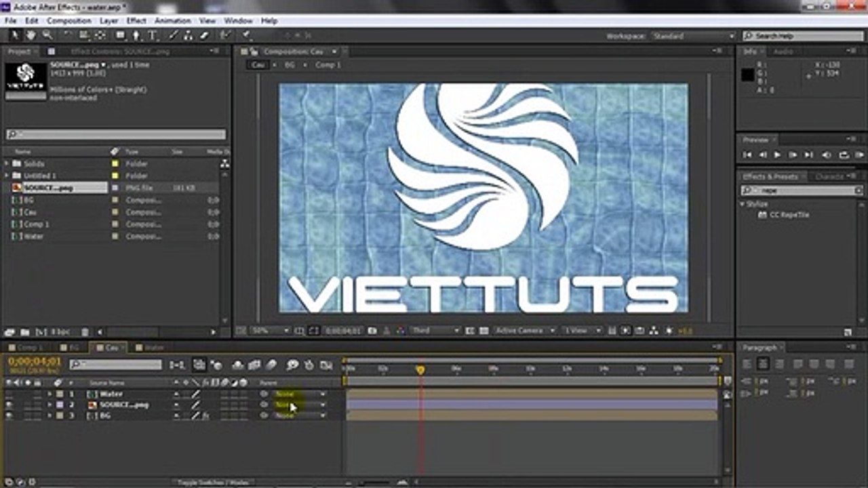The image size is (868, 488).
Task: Select the Selection arrow tool
Action: click(x=15, y=35)
